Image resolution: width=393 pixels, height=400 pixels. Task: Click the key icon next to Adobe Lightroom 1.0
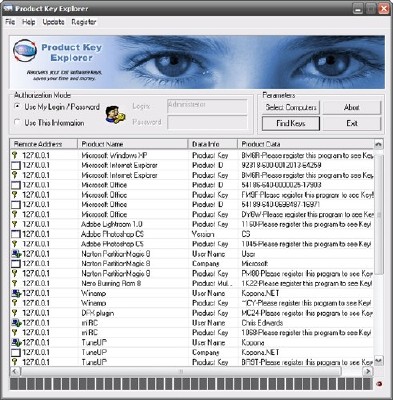(x=15, y=224)
